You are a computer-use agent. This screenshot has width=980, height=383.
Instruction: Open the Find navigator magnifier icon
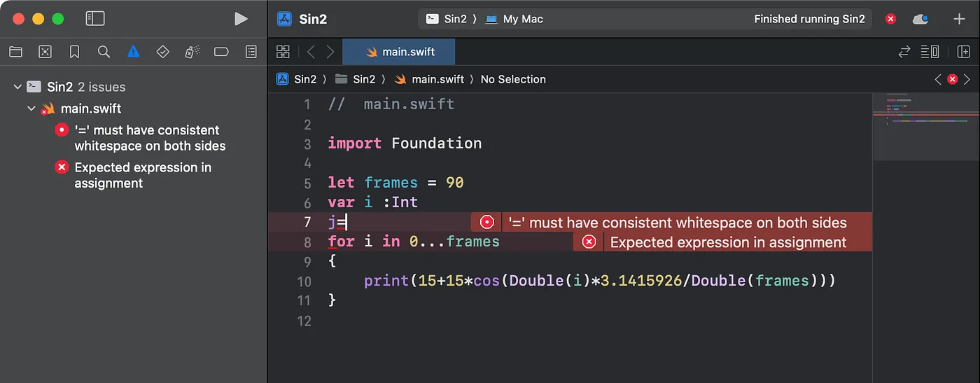point(104,52)
